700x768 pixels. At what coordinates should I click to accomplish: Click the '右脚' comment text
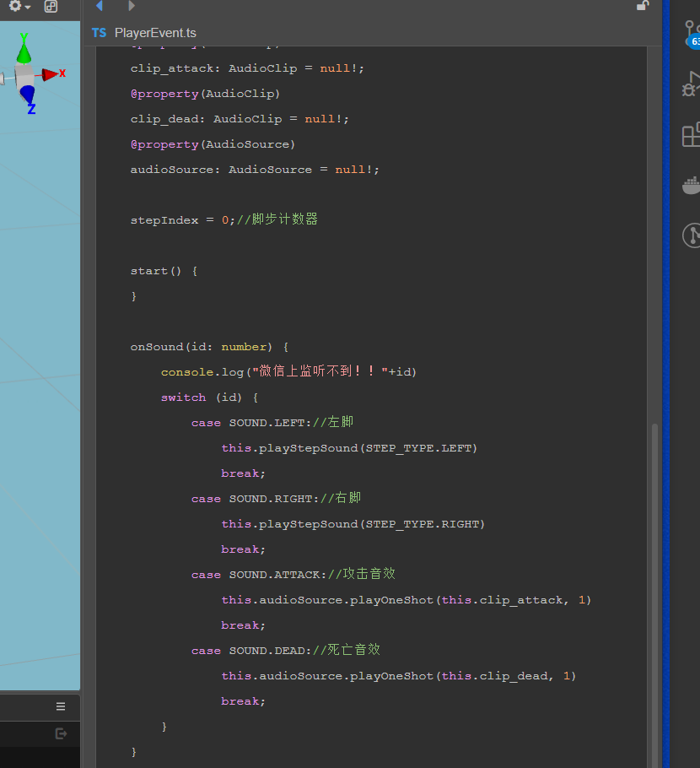pyautogui.click(x=348, y=498)
